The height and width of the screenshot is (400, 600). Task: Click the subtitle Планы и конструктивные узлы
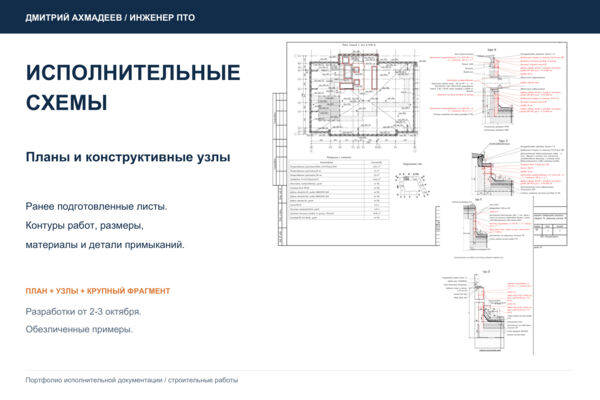point(128,157)
